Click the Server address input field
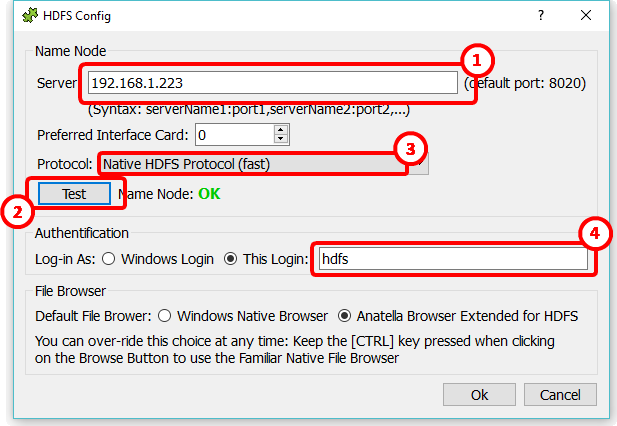Viewport: 617px width, 426px height. [x=273, y=83]
